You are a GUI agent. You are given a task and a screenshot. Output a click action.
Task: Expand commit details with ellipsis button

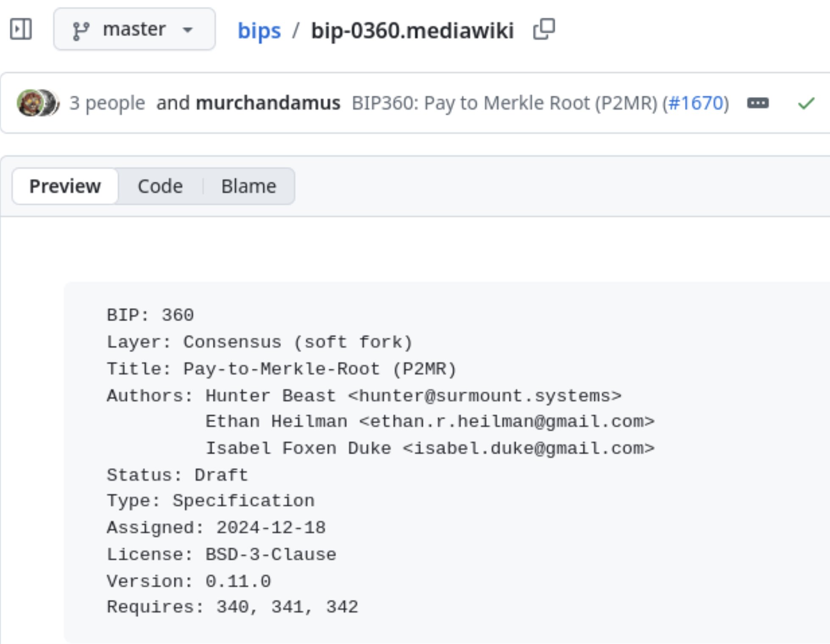point(758,103)
